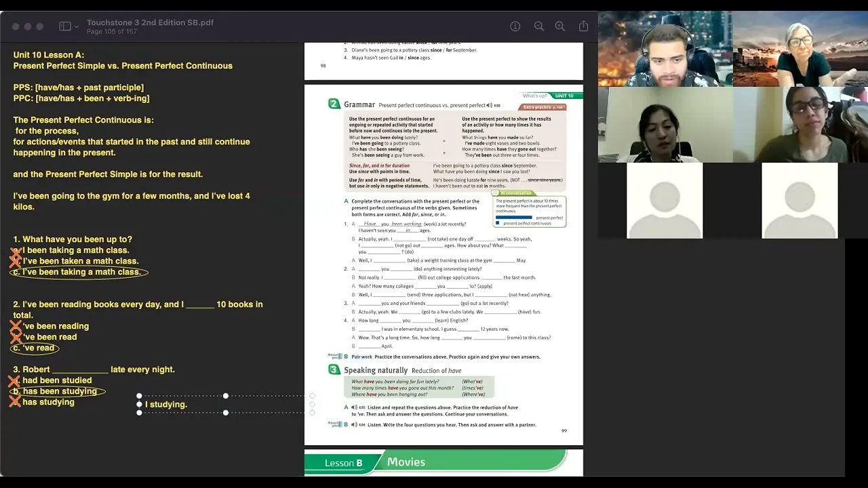Click the audio icon before 'Listen. Write the four questions'
The height and width of the screenshot is (488, 868).
tap(354, 424)
